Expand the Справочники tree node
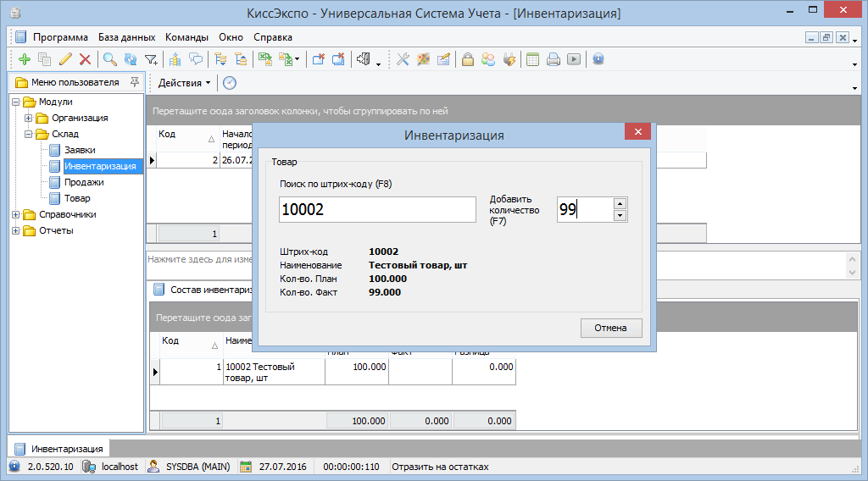 pos(16,214)
